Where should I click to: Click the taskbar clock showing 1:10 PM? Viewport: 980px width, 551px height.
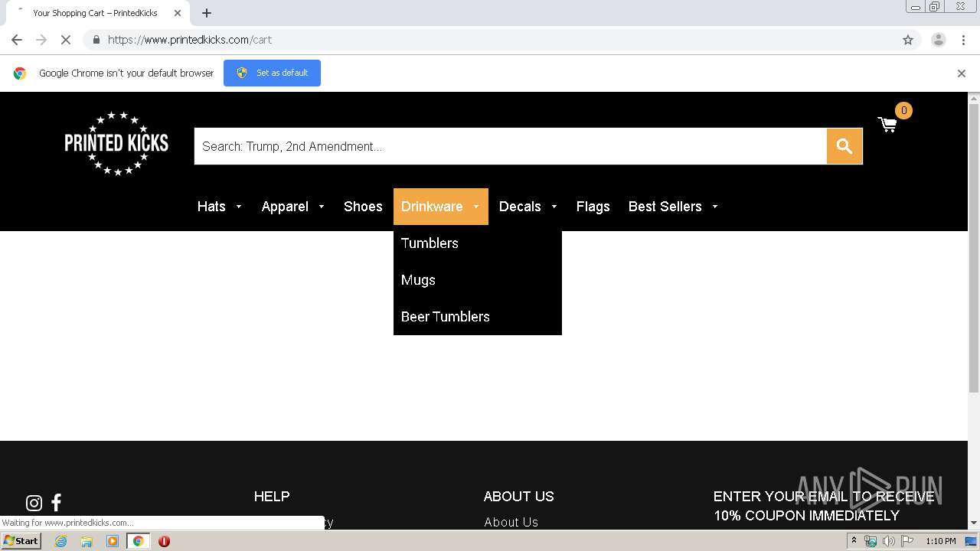click(940, 541)
